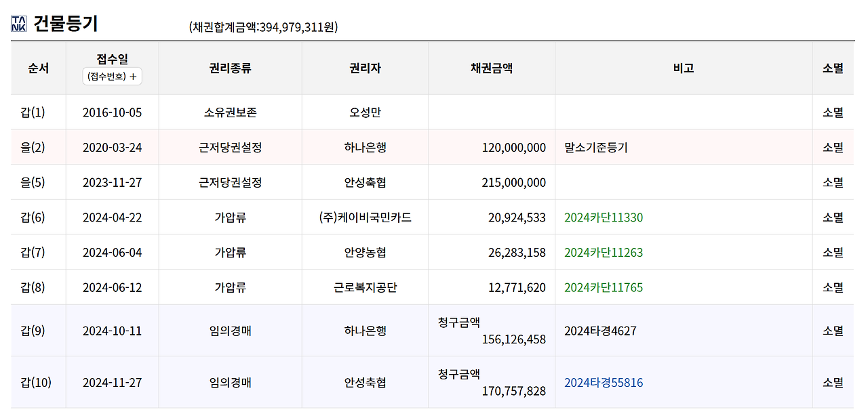Click 안성축협 in the 갑(10) row
This screenshot has height=418, width=868.
tap(365, 383)
